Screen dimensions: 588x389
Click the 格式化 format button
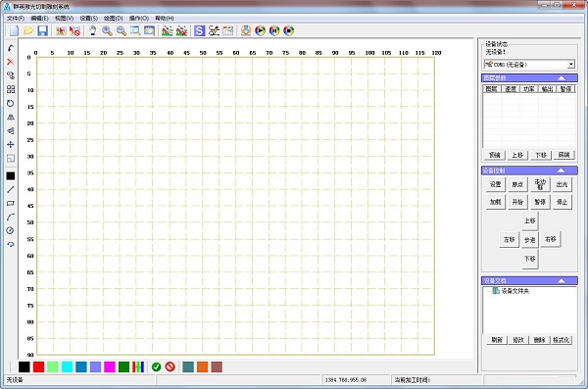(x=561, y=340)
